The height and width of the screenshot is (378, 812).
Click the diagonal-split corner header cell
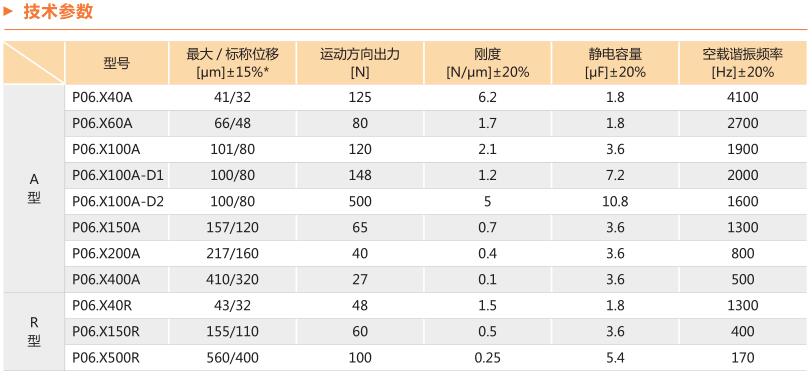point(34,63)
